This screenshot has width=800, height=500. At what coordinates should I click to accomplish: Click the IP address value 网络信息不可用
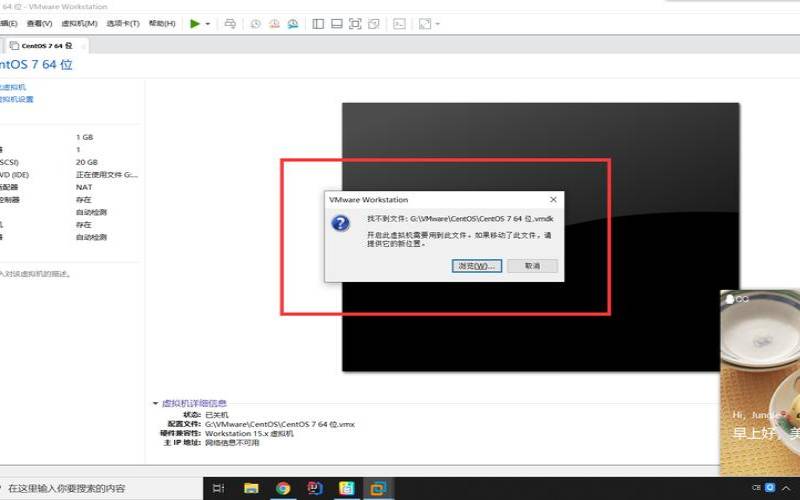coord(232,443)
